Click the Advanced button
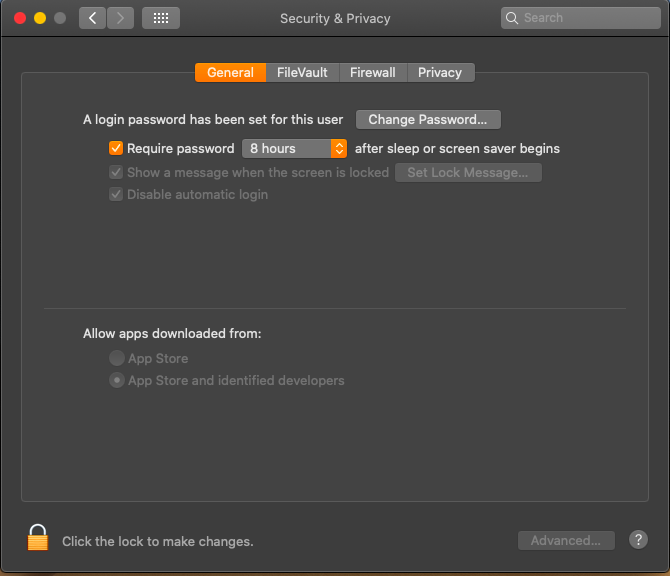This screenshot has height=576, width=670. tap(566, 540)
